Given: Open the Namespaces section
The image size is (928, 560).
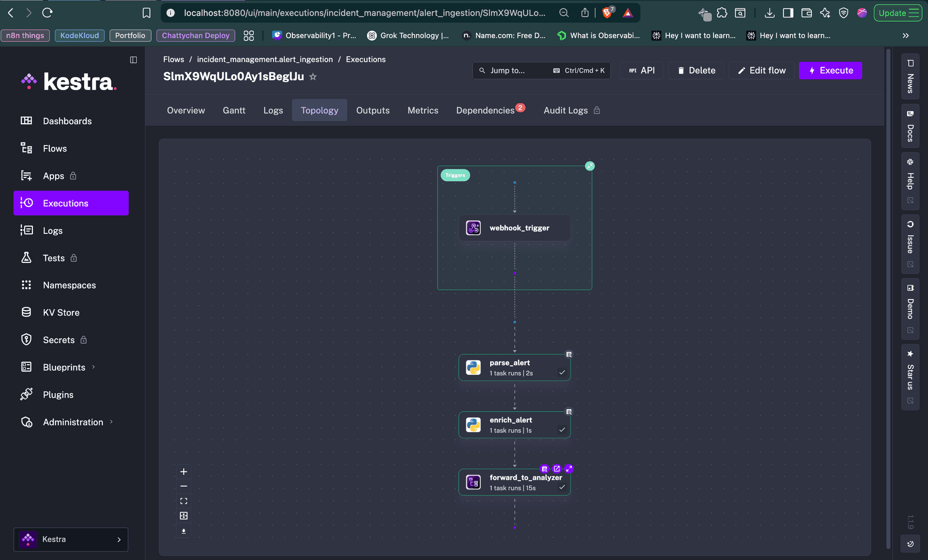Looking at the screenshot, I should (x=69, y=285).
